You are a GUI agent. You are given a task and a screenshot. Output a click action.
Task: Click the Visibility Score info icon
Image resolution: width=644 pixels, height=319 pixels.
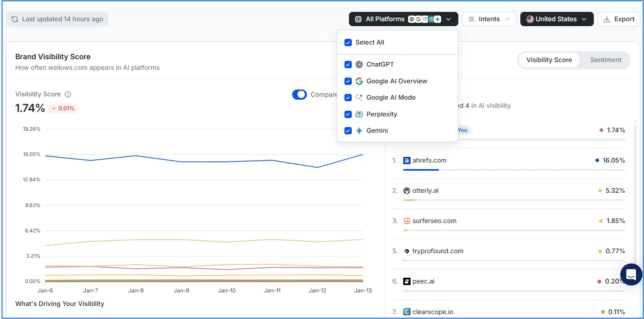coord(68,94)
